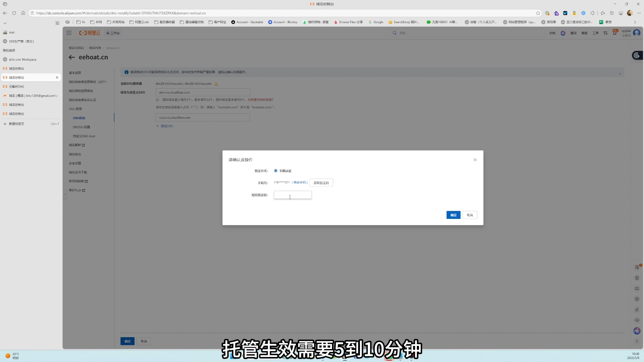Screen dimensions: 644x362
Task: Switch to the 云解析DNS tab
Action: coord(31,86)
